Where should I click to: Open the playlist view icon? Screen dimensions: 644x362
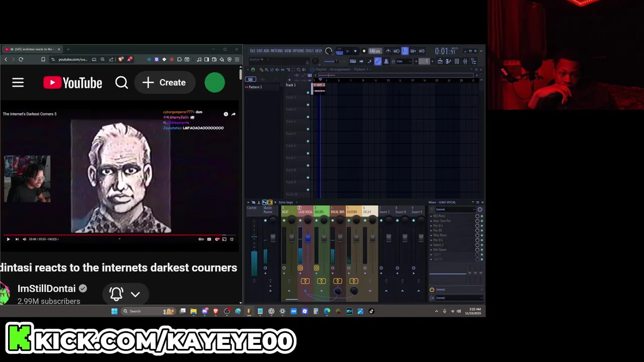click(x=440, y=61)
